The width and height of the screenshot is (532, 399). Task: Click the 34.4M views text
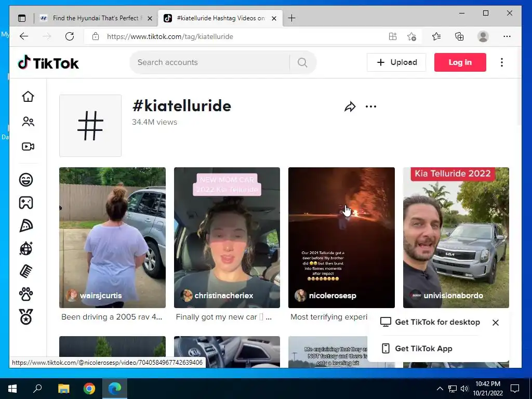pyautogui.click(x=154, y=122)
